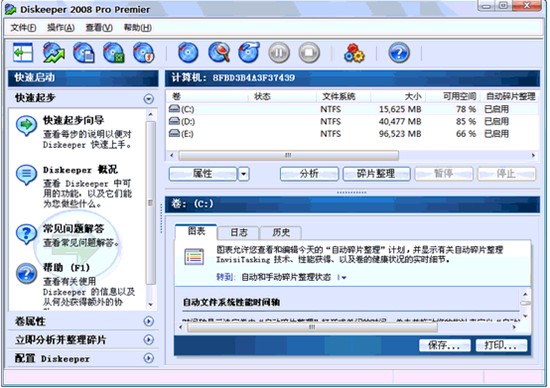The width and height of the screenshot is (550, 388).
Task: Click the Diskeeper 概况 bubble icon
Action: coord(26,174)
